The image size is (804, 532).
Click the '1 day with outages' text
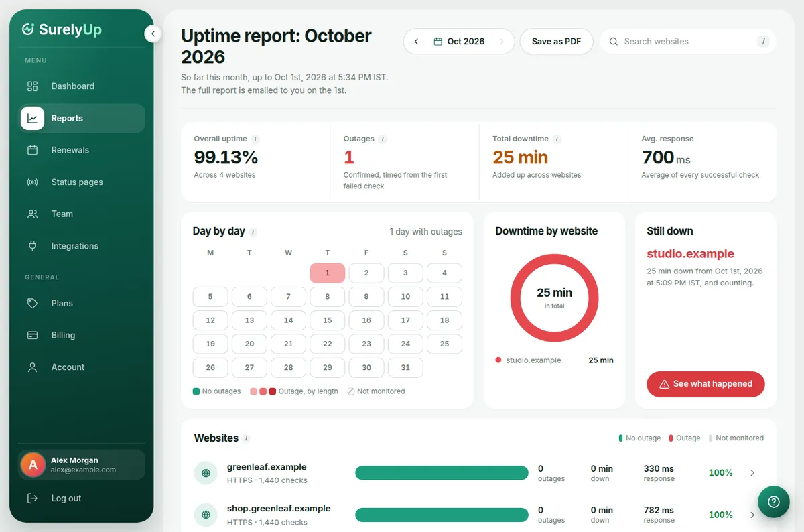(426, 232)
